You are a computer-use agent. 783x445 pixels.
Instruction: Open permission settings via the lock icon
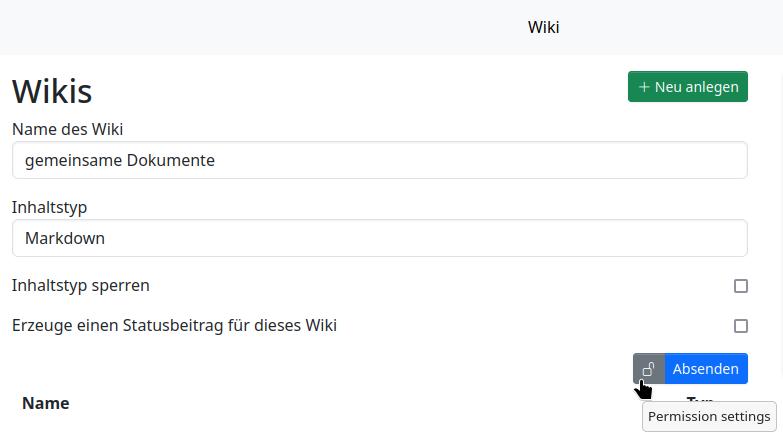649,368
